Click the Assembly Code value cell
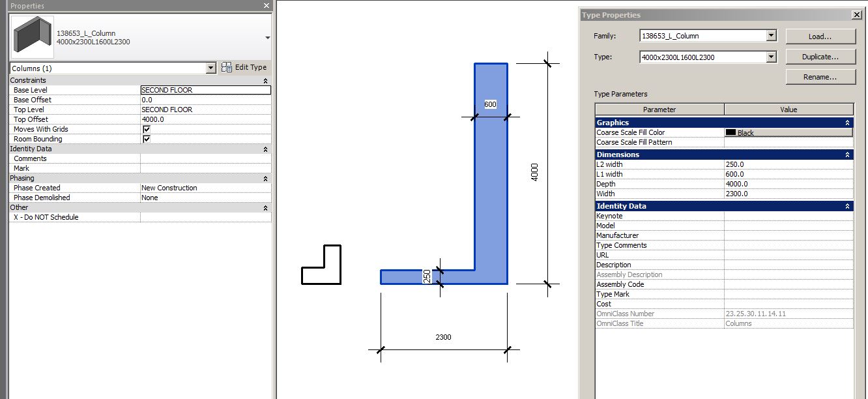 point(788,284)
